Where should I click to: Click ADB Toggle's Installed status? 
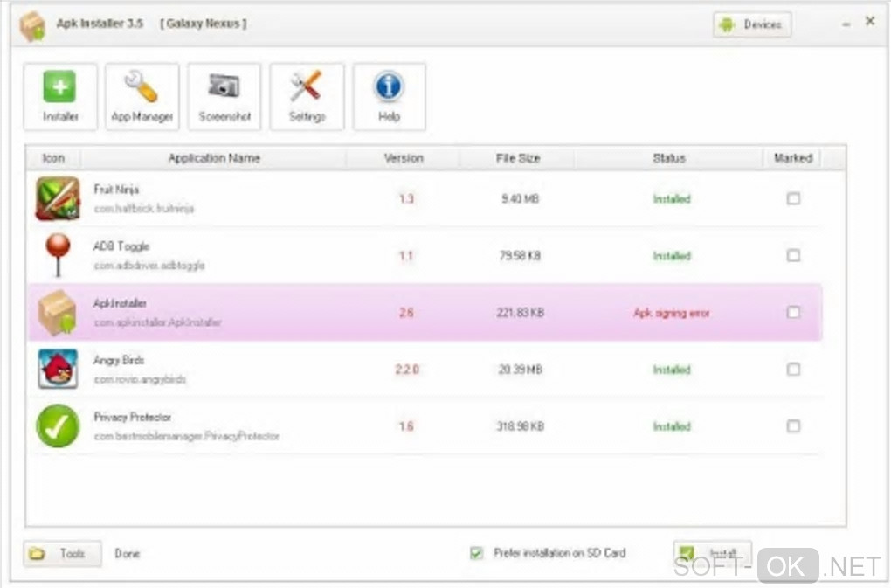pos(672,256)
